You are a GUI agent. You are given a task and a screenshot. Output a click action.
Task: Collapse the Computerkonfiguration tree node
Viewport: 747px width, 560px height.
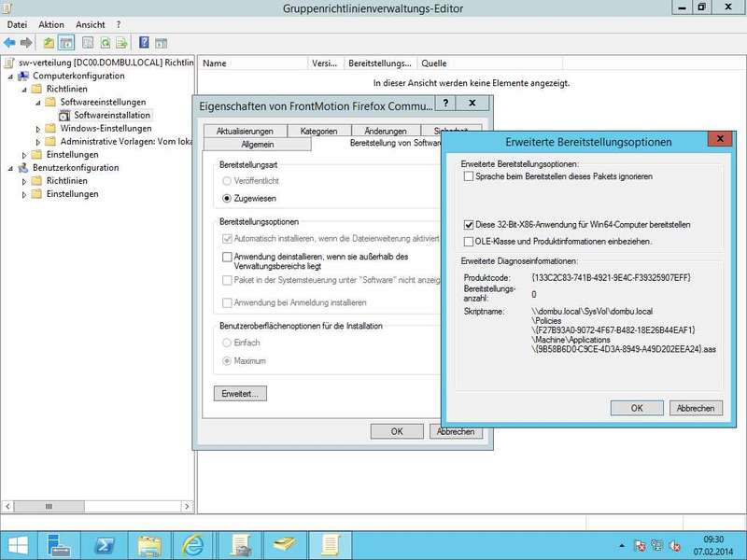[x=10, y=76]
